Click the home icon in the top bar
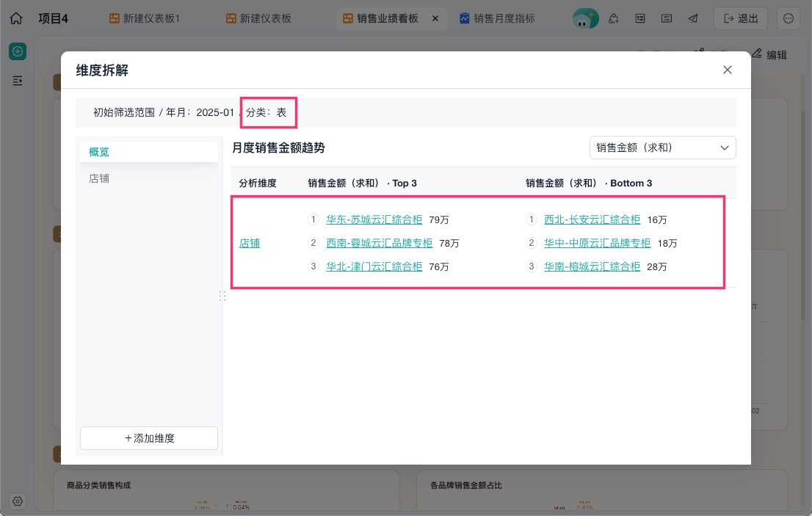 (x=16, y=18)
